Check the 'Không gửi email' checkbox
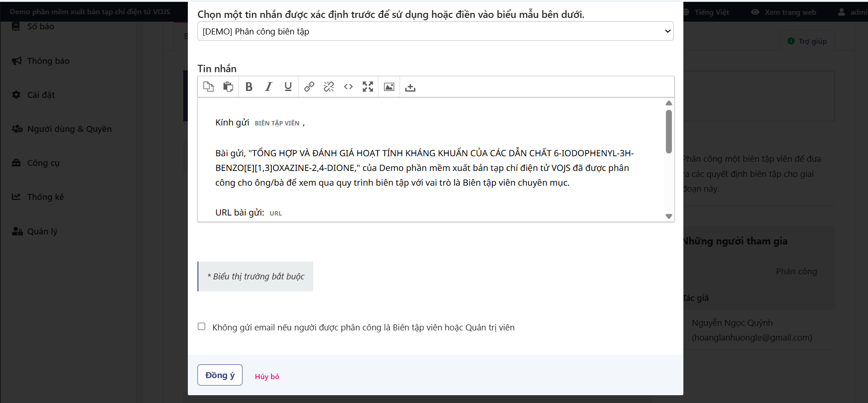 202,326
